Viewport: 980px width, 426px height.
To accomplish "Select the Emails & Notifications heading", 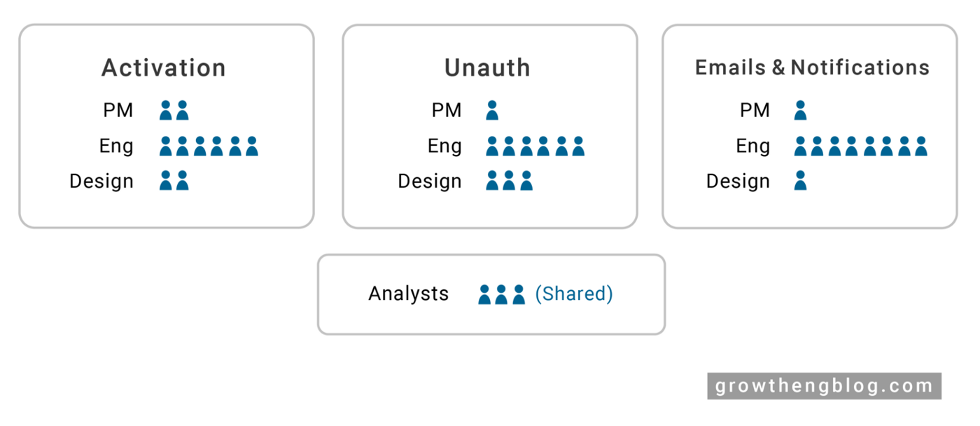I will (x=812, y=68).
